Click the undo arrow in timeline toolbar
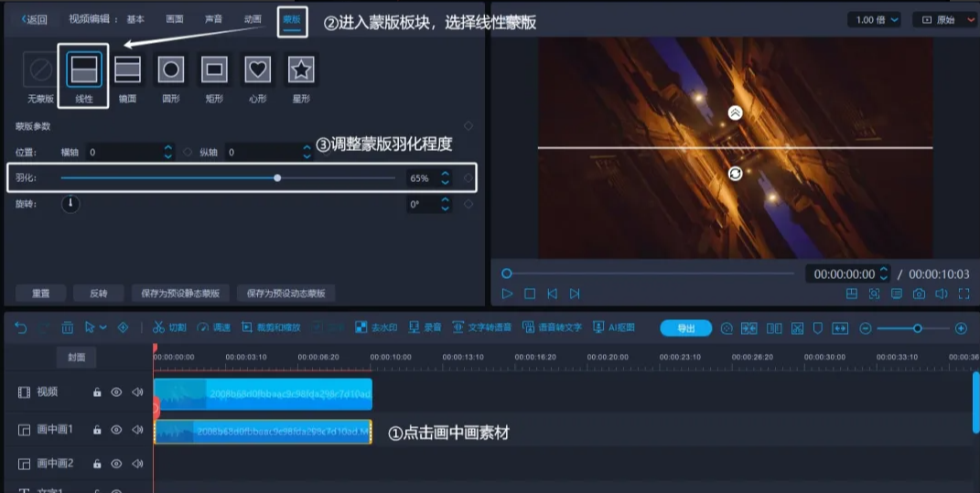 [x=21, y=327]
